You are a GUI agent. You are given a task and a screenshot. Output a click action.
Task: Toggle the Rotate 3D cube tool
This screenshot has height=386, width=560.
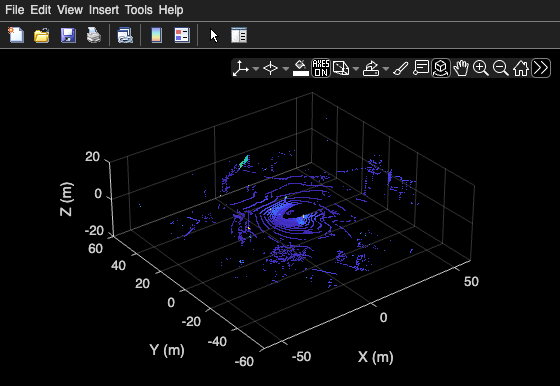tap(441, 68)
